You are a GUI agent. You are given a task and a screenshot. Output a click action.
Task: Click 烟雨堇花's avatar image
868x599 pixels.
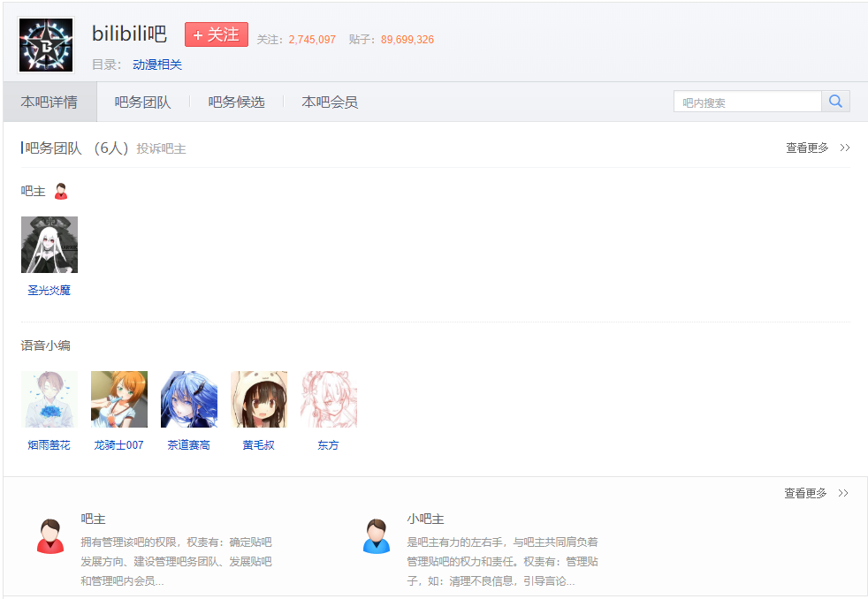49,399
